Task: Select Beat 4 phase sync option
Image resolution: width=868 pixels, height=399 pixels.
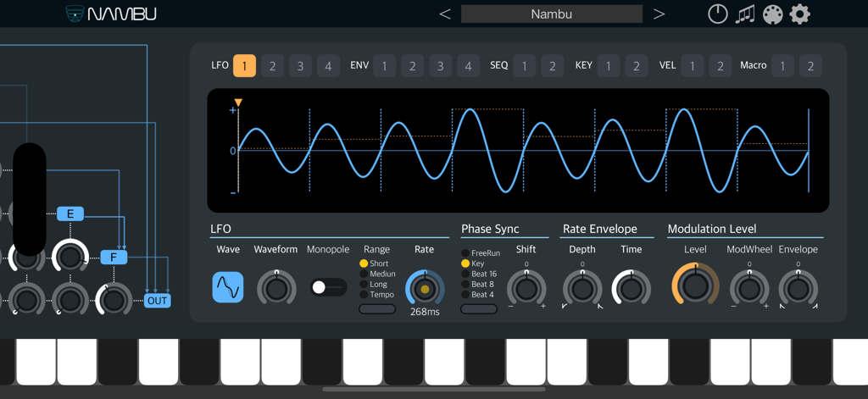Action: pos(477,295)
